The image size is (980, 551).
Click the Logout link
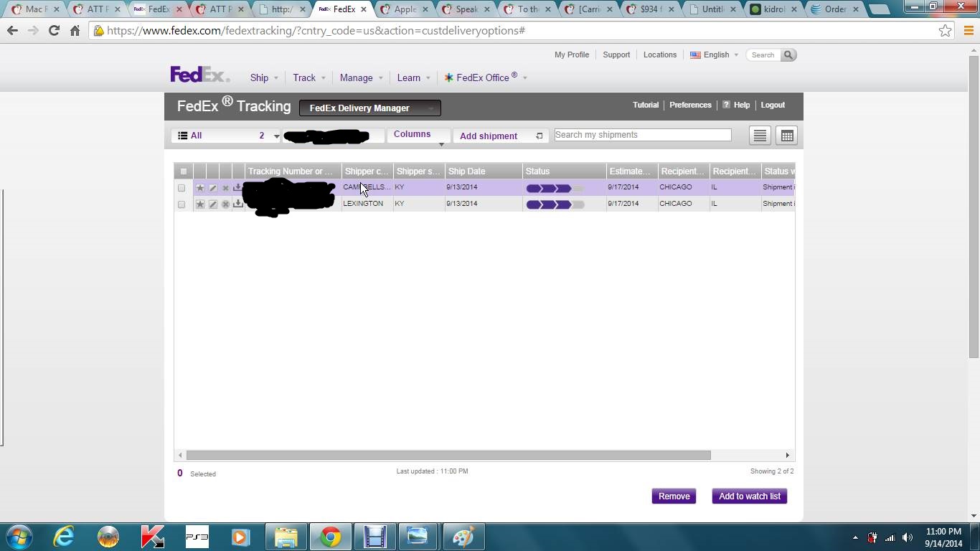tap(773, 105)
